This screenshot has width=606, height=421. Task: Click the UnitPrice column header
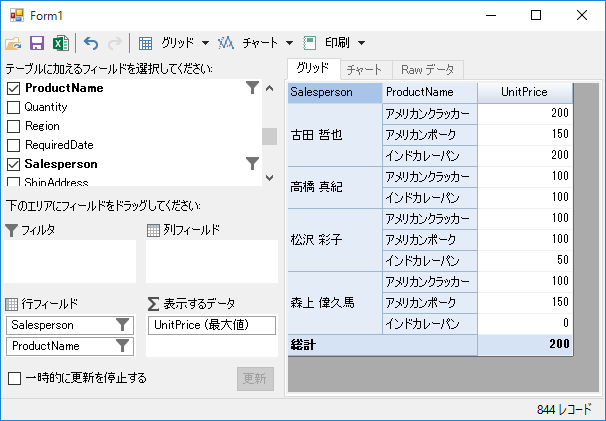point(524,92)
